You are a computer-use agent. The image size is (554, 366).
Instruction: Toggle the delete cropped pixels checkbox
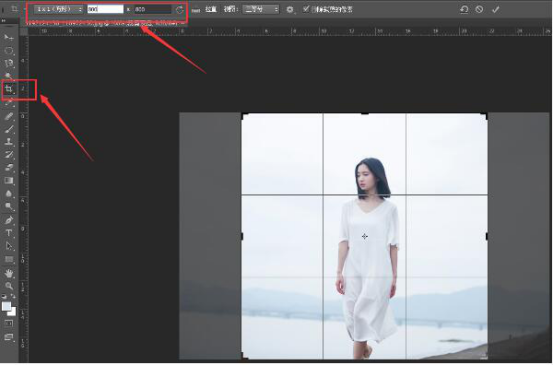(306, 9)
